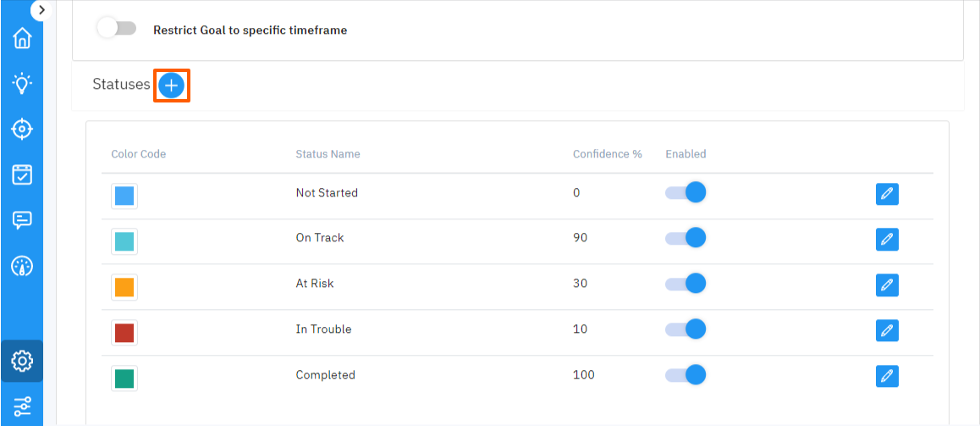Open the chat messages sidebar icon

click(22, 220)
